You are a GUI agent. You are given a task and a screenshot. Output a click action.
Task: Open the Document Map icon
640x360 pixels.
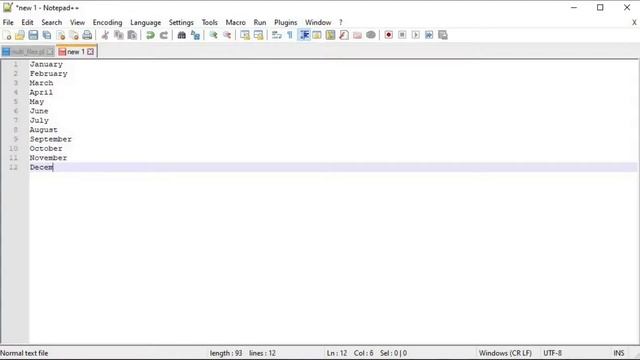[x=330, y=35]
